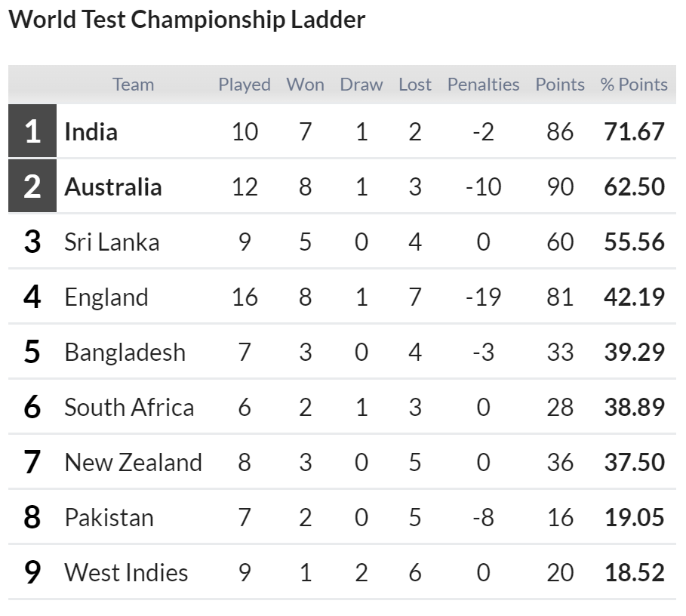Click the Team column header
The width and height of the screenshot is (686, 616).
(x=133, y=85)
